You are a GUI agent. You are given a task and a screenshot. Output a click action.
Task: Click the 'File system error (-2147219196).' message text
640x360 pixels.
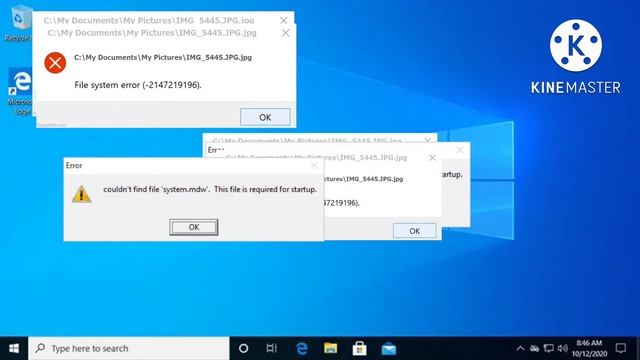tap(138, 85)
